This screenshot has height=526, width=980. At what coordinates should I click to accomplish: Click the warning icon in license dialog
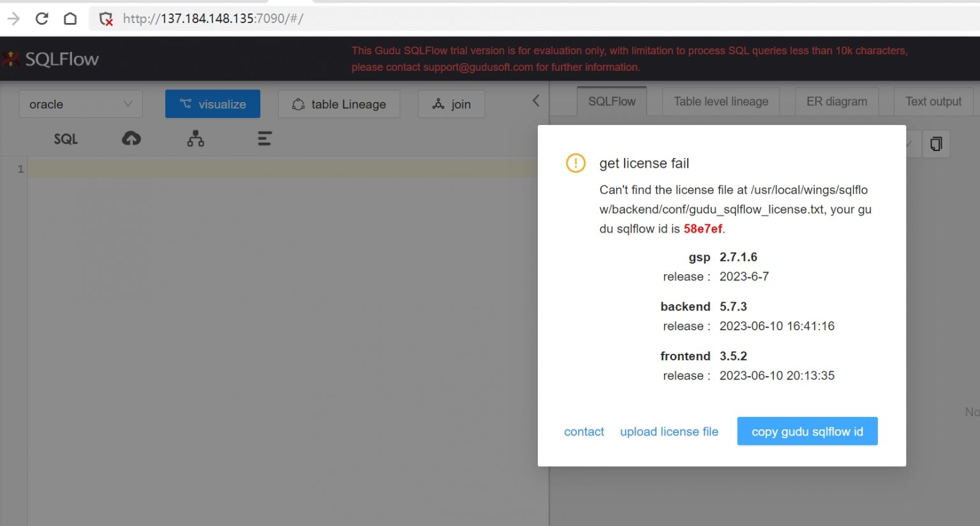[x=575, y=163]
